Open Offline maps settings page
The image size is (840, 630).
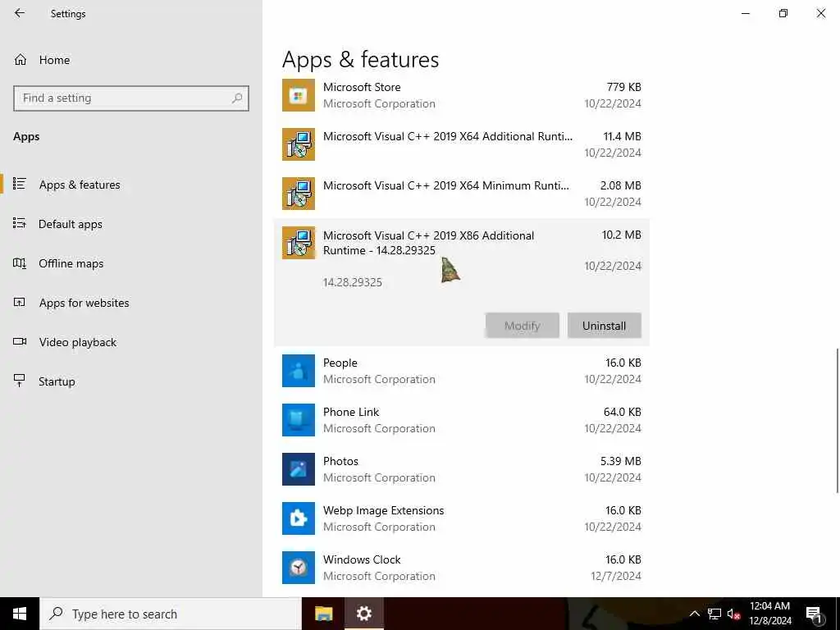click(x=131, y=263)
